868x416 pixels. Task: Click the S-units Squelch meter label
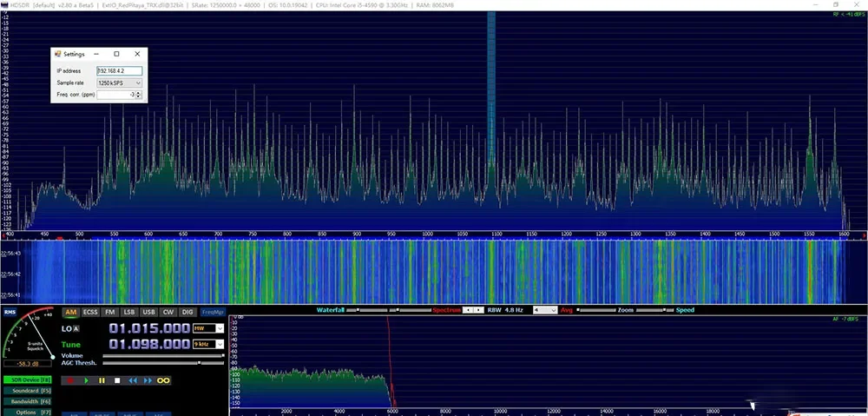[36, 347]
